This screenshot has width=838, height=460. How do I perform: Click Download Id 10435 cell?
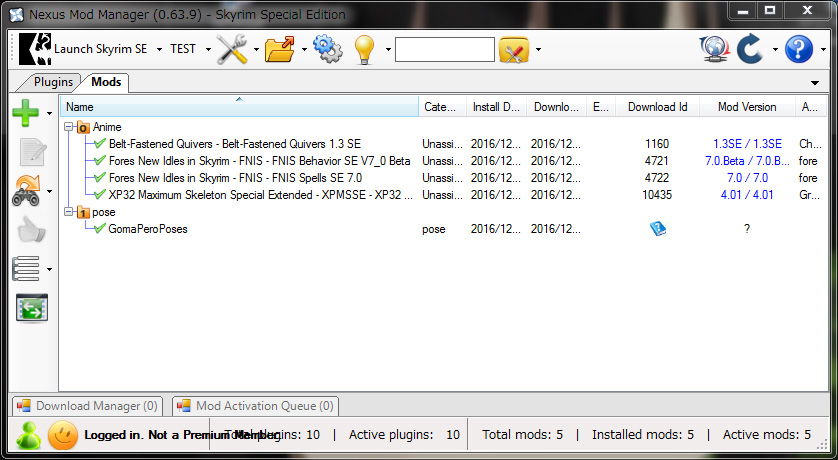click(x=657, y=195)
